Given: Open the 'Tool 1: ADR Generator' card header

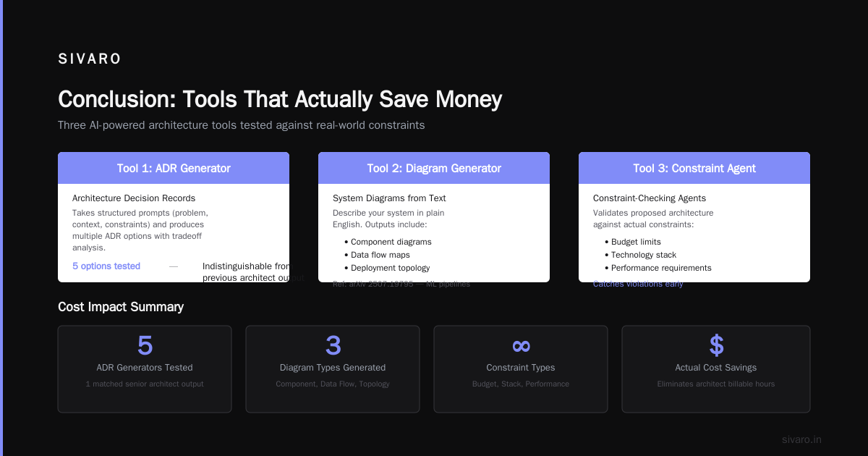Looking at the screenshot, I should 174,168.
